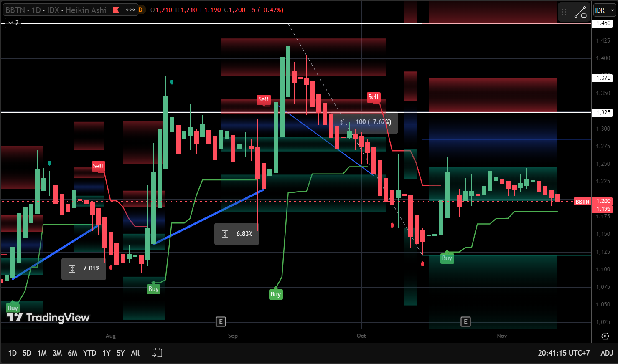The height and width of the screenshot is (364, 618).
Task: Click the low value L1,190
Action: [x=210, y=10]
